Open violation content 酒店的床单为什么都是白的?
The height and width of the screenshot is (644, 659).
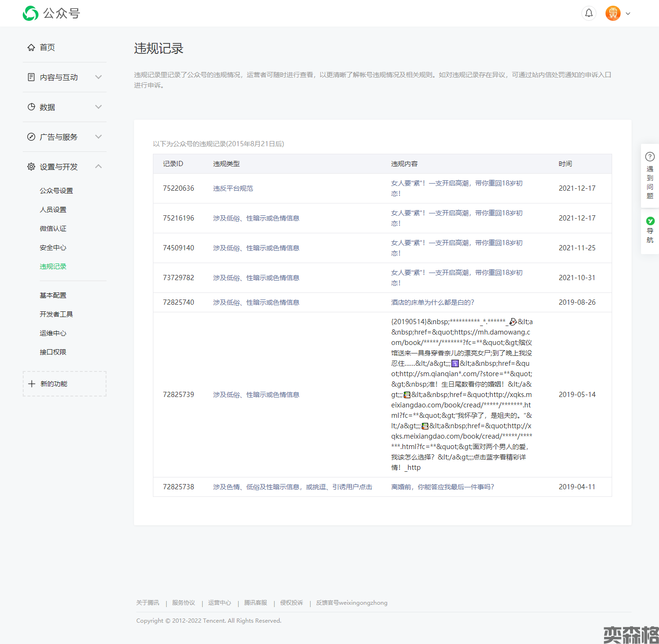432,302
